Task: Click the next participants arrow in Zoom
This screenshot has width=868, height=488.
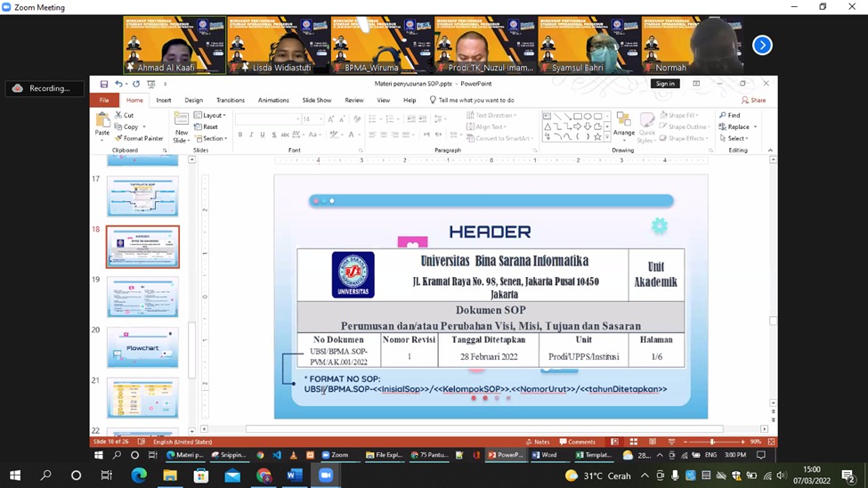Action: (x=762, y=45)
